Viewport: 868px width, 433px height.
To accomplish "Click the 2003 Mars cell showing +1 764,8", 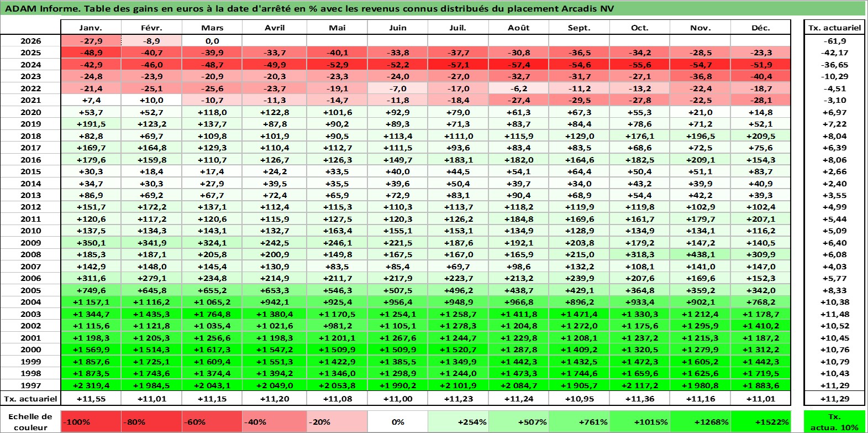I will coord(212,314).
